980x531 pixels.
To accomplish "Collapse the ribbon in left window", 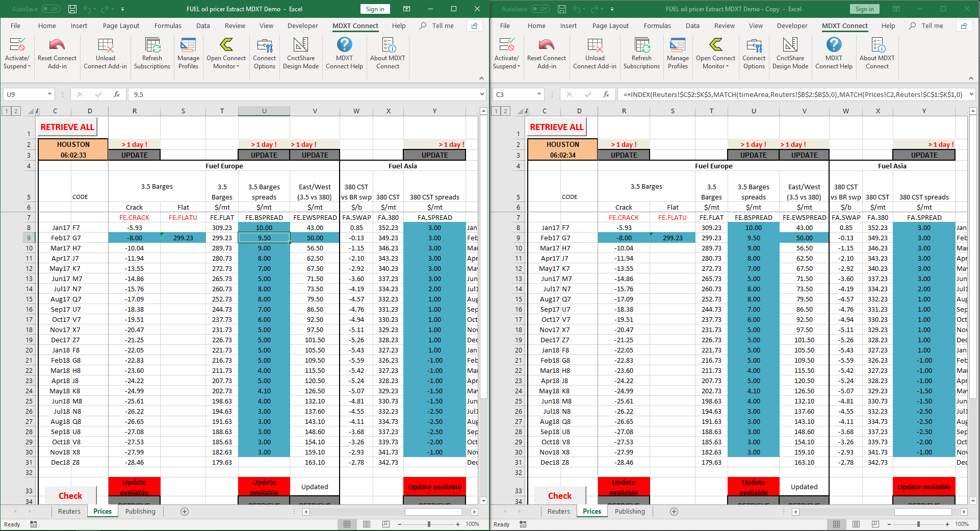I will pos(481,78).
